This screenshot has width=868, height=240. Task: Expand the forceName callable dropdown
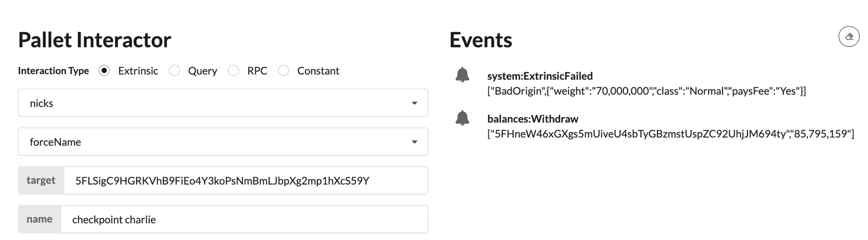pyautogui.click(x=223, y=142)
